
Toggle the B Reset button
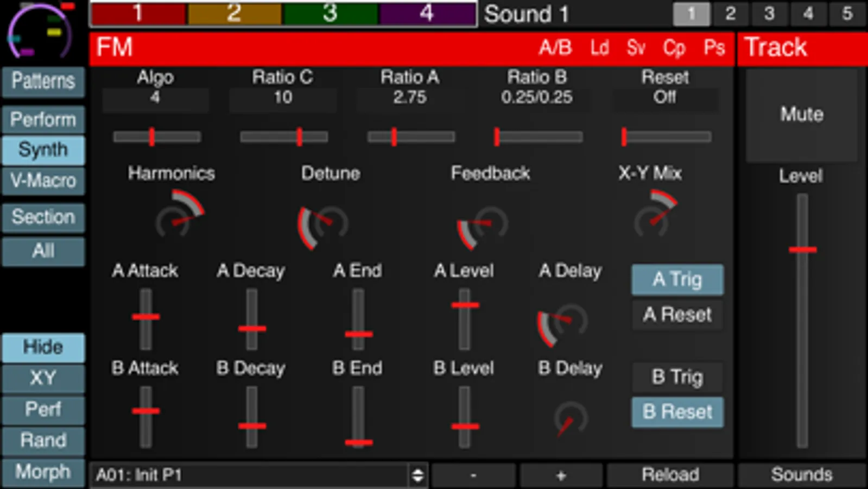click(x=677, y=412)
